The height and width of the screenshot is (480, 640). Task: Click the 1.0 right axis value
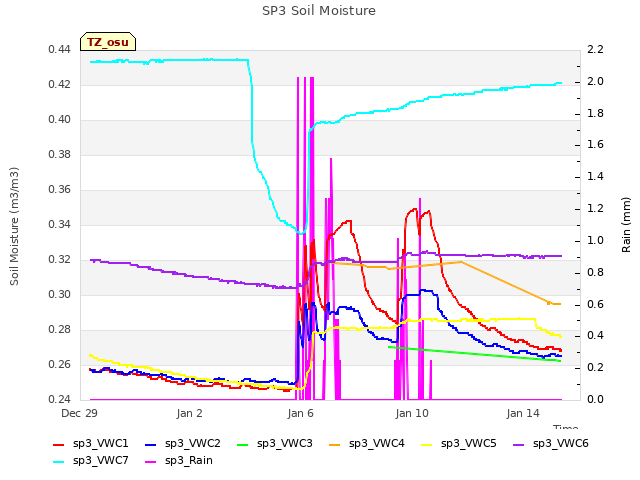point(595,240)
